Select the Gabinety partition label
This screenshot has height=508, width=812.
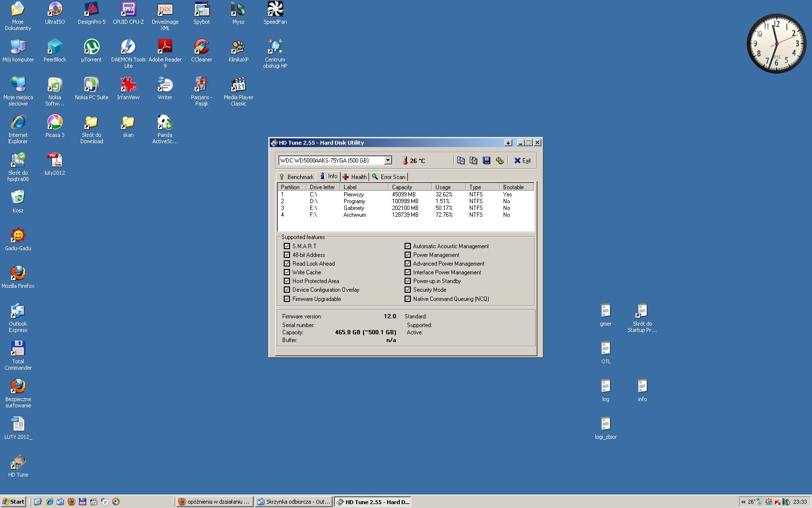354,208
